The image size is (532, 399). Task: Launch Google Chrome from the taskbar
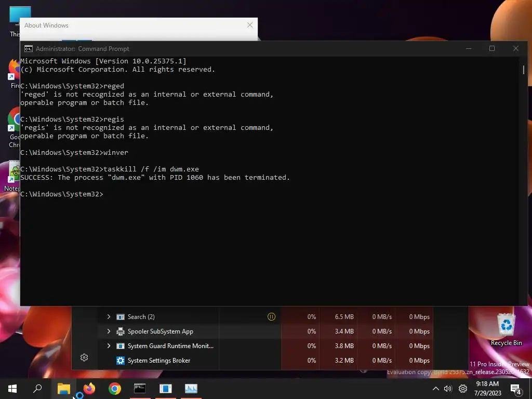(x=115, y=389)
